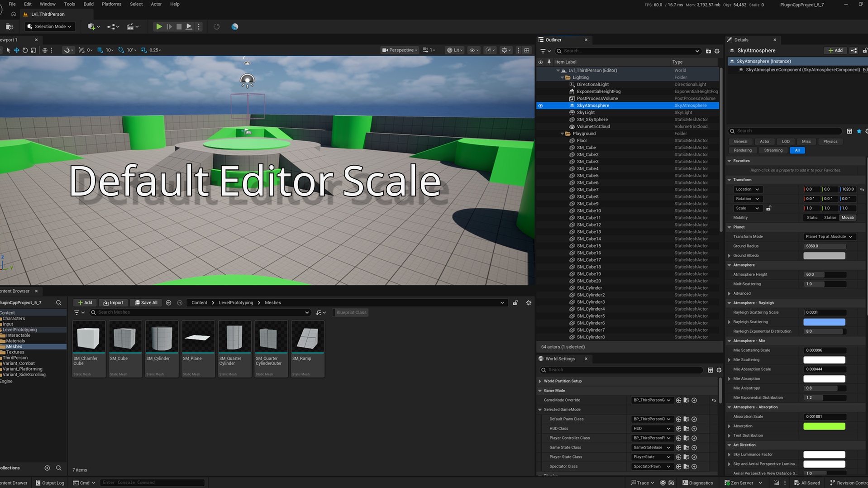Open the Cinematics clapperboard toolbar icon
This screenshot has height=488, width=868.
click(133, 27)
